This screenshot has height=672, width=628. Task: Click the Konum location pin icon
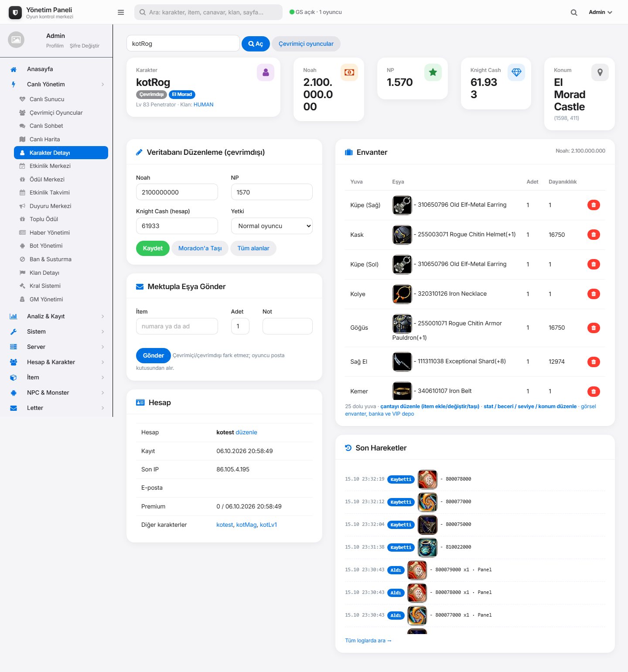[x=600, y=72]
